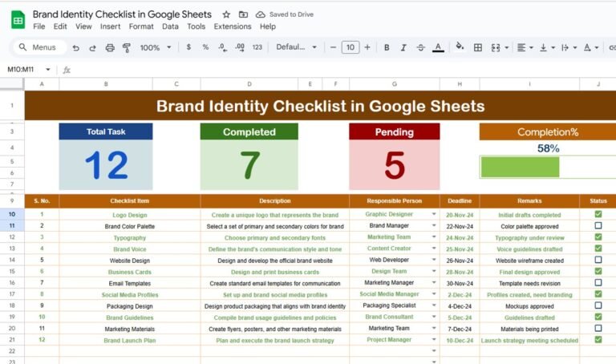Open the Tools menu
Screen dimensions: 616x364
point(196,26)
